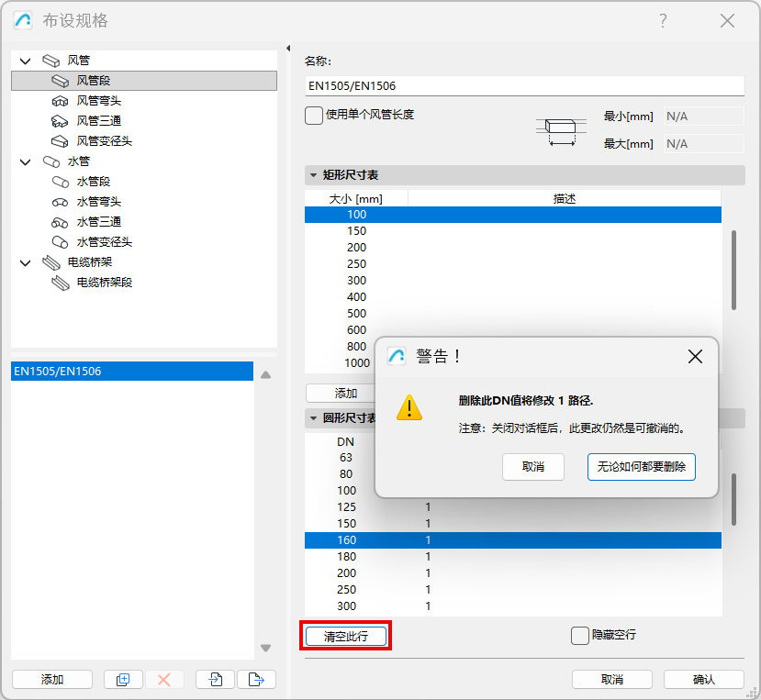This screenshot has width=761, height=700.
Task: Click the yellow warning triangle icon
Action: pyautogui.click(x=409, y=407)
